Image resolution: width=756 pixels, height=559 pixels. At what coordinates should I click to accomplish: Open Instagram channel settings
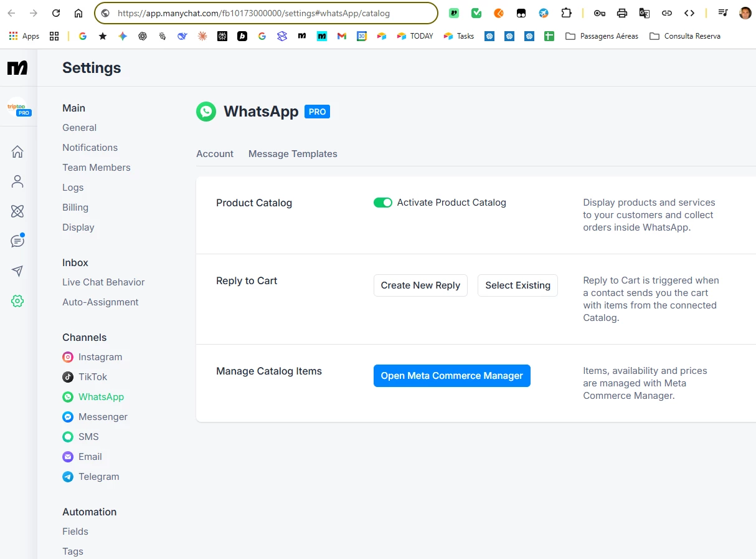92,357
